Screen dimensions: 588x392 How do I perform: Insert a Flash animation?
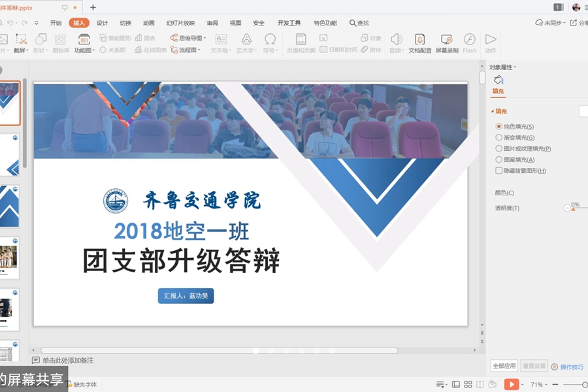click(470, 44)
